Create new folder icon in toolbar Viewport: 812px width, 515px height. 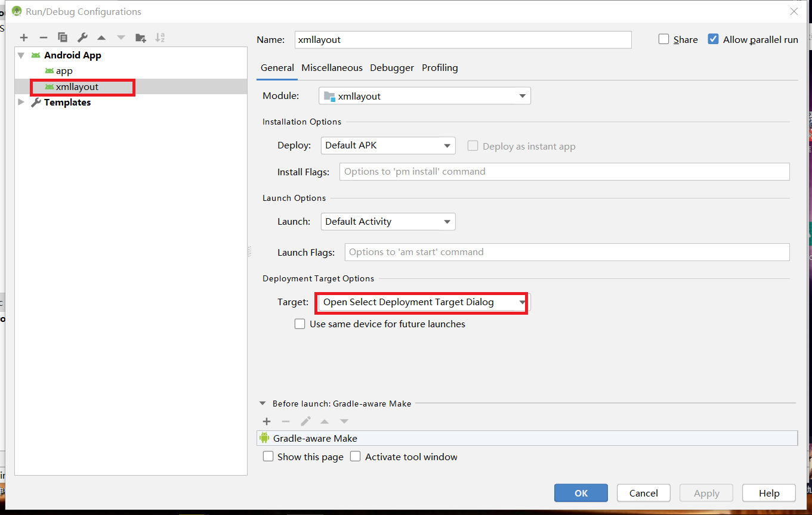tap(141, 38)
